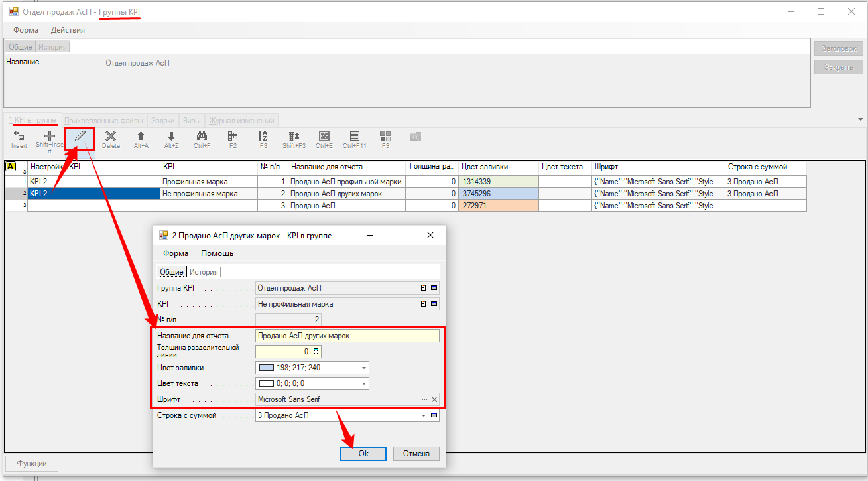
Task: Click the F9 grid layout icon
Action: tap(385, 136)
